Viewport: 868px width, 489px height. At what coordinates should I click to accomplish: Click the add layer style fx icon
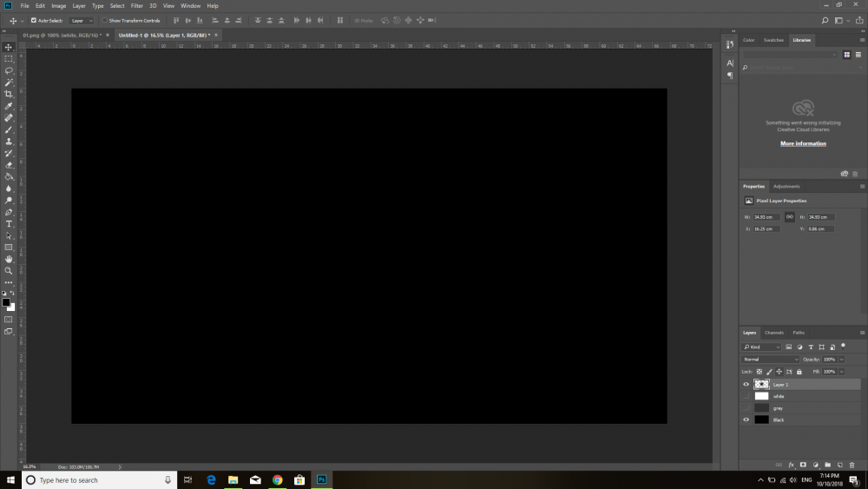coord(791,465)
